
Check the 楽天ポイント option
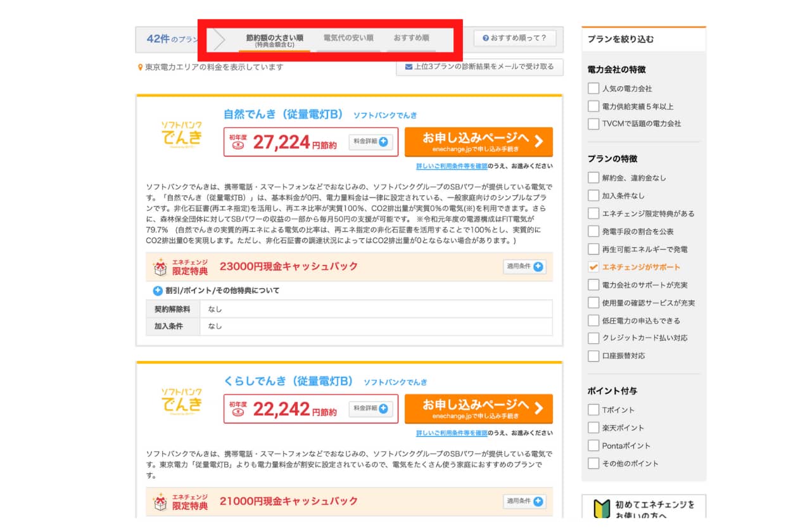593,427
